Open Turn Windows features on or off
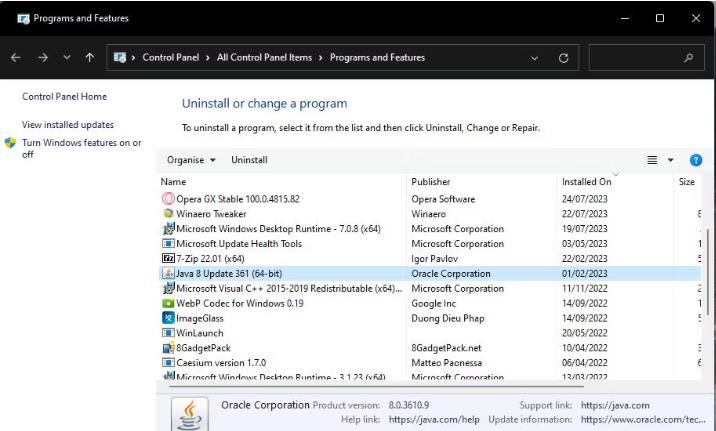Image resolution: width=716 pixels, height=431 pixels. coord(82,148)
